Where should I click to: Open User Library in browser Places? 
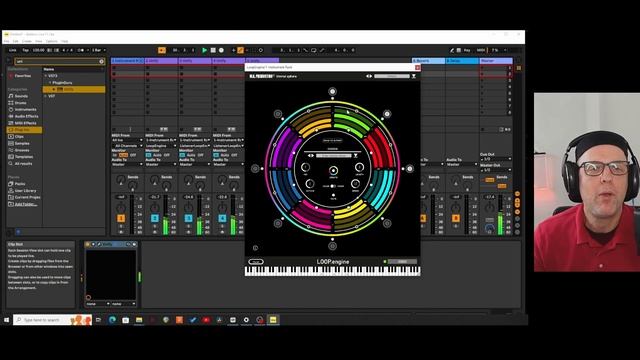[x=25, y=191]
